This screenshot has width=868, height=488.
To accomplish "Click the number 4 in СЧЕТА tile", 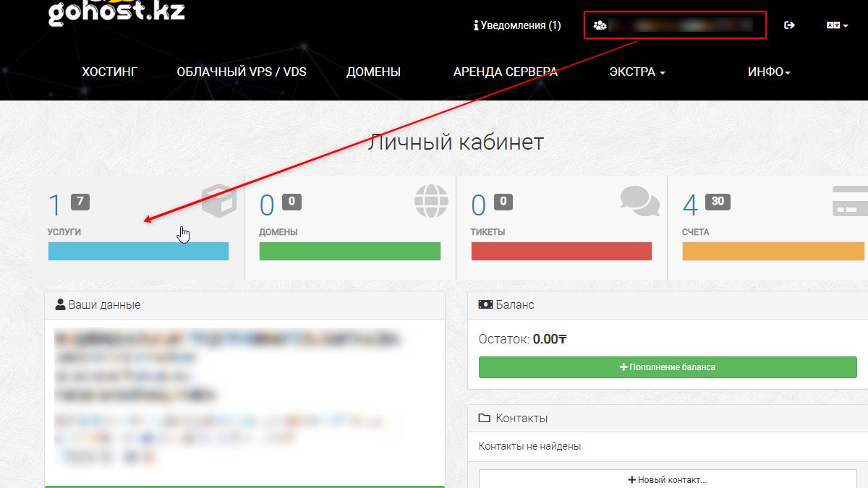I will [691, 206].
